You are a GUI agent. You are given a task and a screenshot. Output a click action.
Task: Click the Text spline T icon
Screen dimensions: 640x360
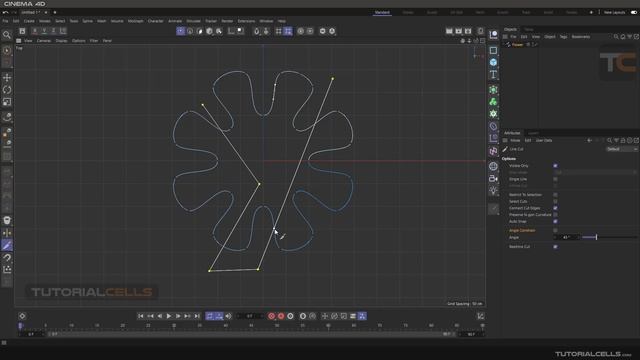click(493, 75)
